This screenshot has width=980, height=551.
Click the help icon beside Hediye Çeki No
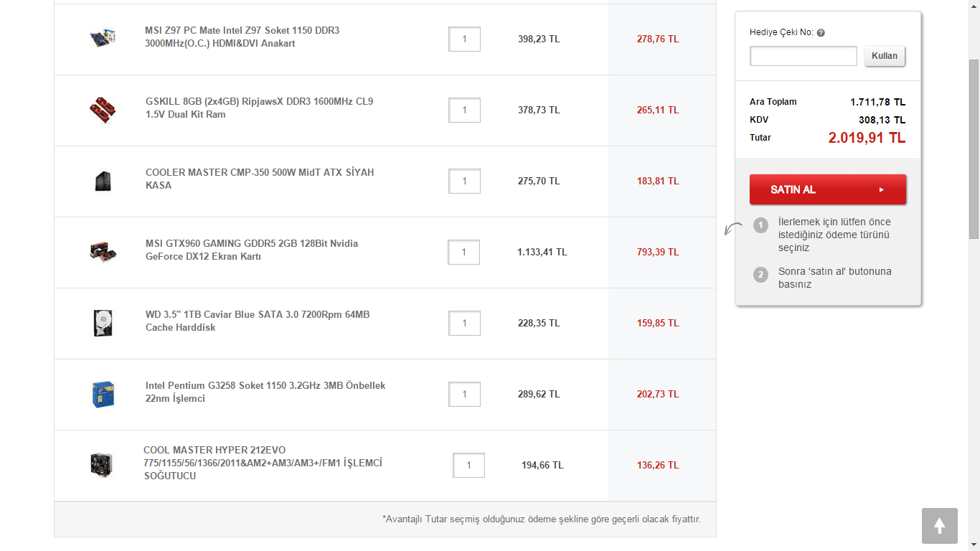(x=821, y=33)
